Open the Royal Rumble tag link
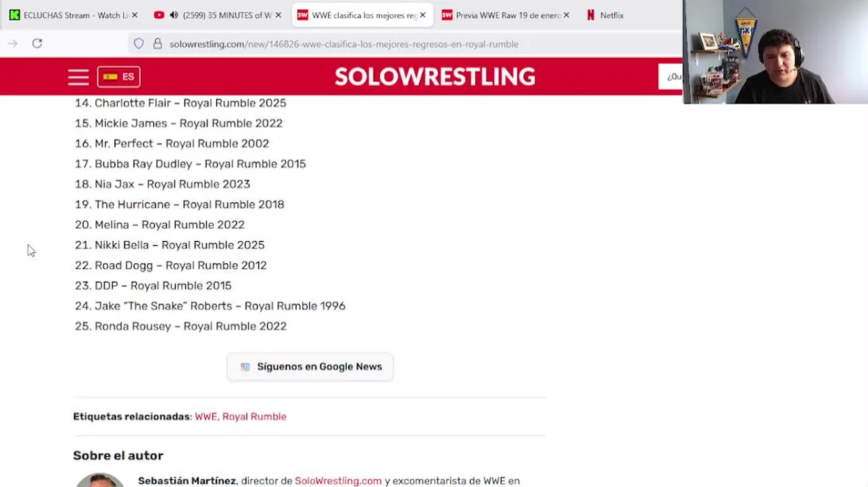Screen dimensions: 868x487 [x=254, y=417]
